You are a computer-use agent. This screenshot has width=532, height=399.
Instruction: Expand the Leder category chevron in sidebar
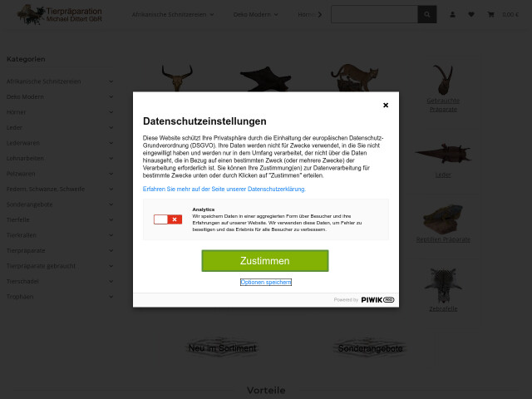(x=111, y=127)
